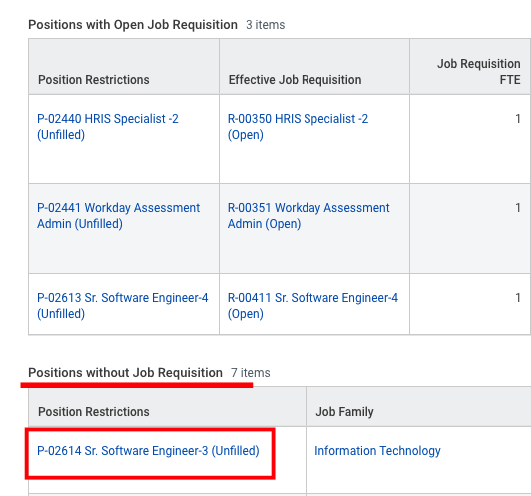Click the 3 items count label
Screen dimensions: 531x496
click(x=266, y=25)
